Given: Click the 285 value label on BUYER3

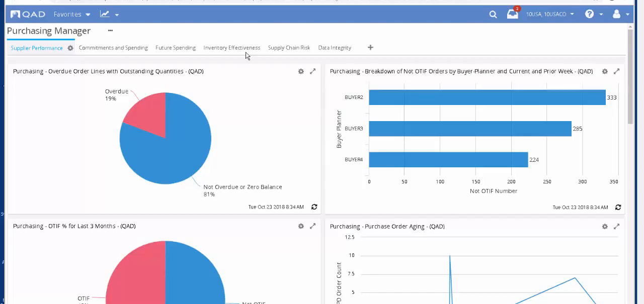Looking at the screenshot, I should (x=578, y=129).
